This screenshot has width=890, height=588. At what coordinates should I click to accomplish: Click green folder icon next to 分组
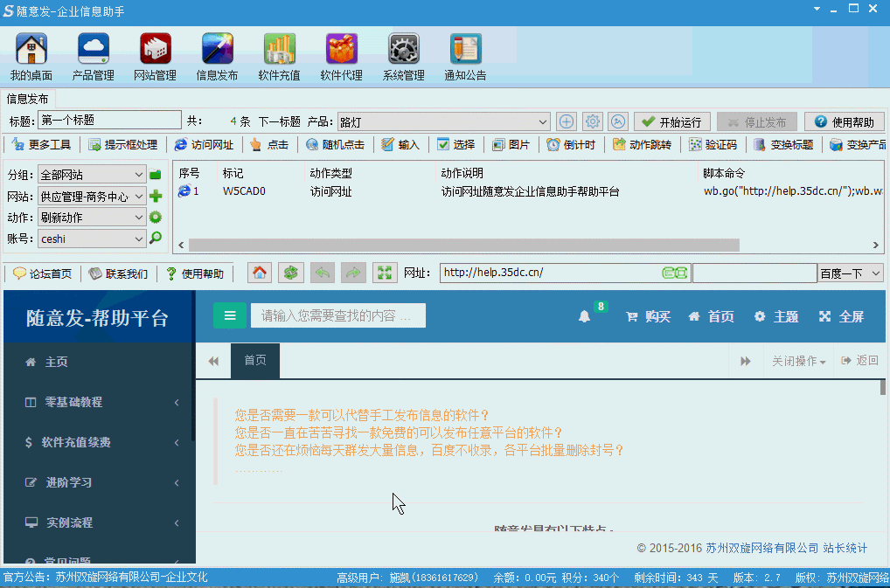click(x=155, y=175)
